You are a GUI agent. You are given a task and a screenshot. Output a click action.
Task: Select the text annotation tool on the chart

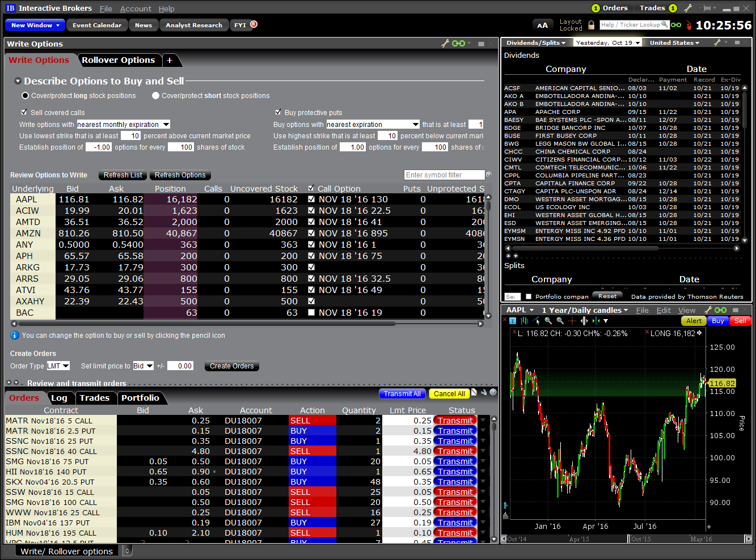(512, 321)
